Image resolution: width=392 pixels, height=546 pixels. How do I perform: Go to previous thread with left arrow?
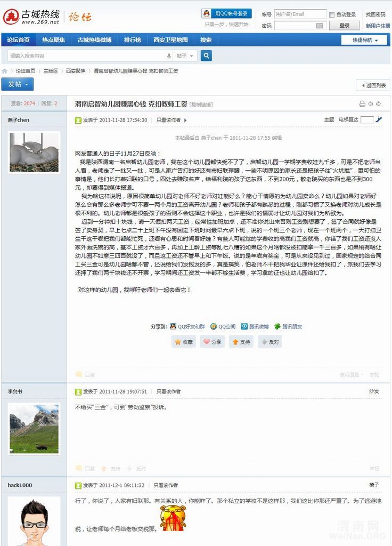pyautogui.click(x=371, y=104)
